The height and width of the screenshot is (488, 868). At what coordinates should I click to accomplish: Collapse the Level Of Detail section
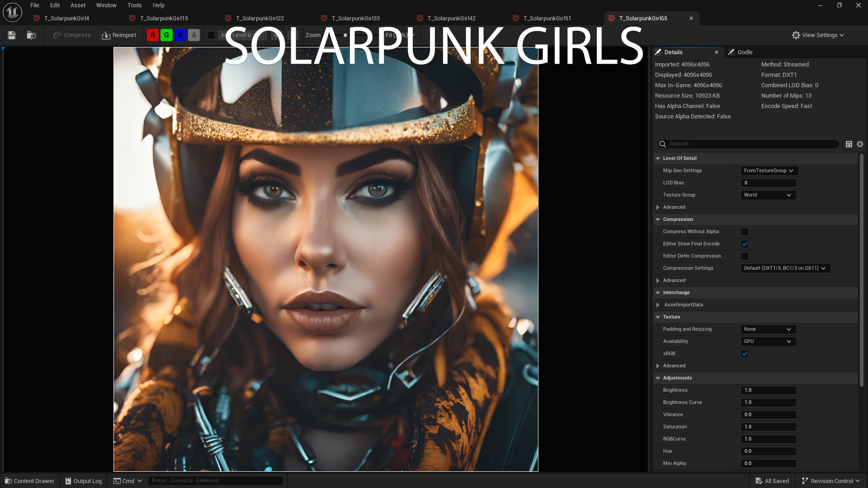658,159
